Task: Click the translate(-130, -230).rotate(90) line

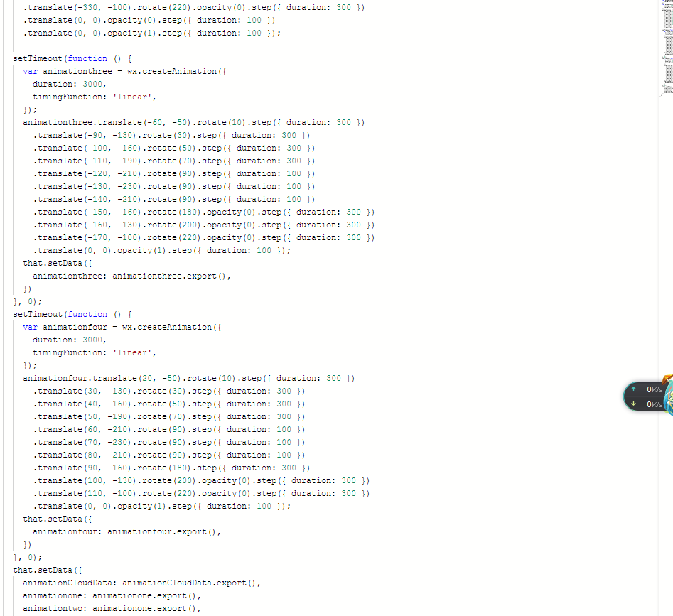Action: (x=174, y=187)
